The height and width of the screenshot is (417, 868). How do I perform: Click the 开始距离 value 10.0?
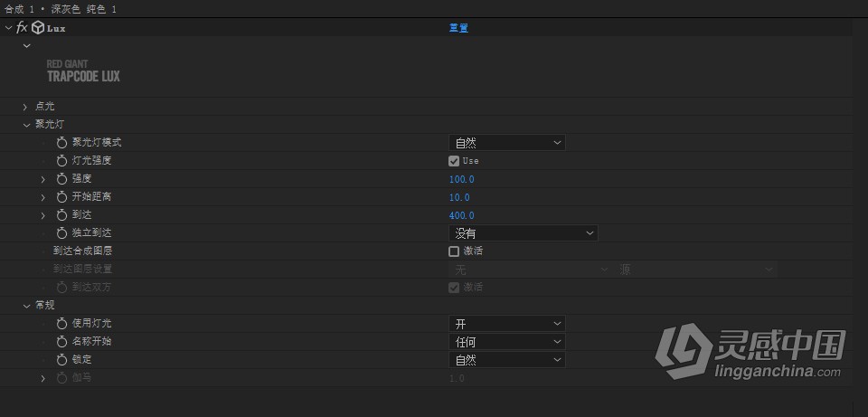[x=459, y=198]
